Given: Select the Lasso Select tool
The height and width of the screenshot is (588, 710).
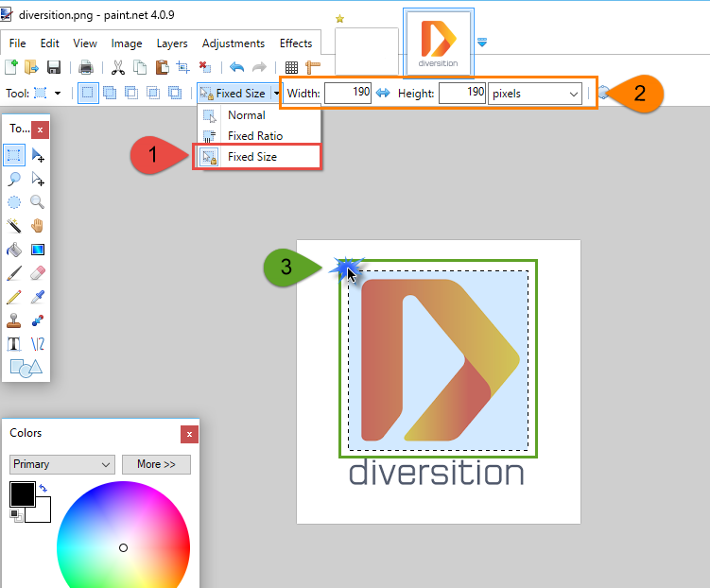Looking at the screenshot, I should tap(14, 180).
